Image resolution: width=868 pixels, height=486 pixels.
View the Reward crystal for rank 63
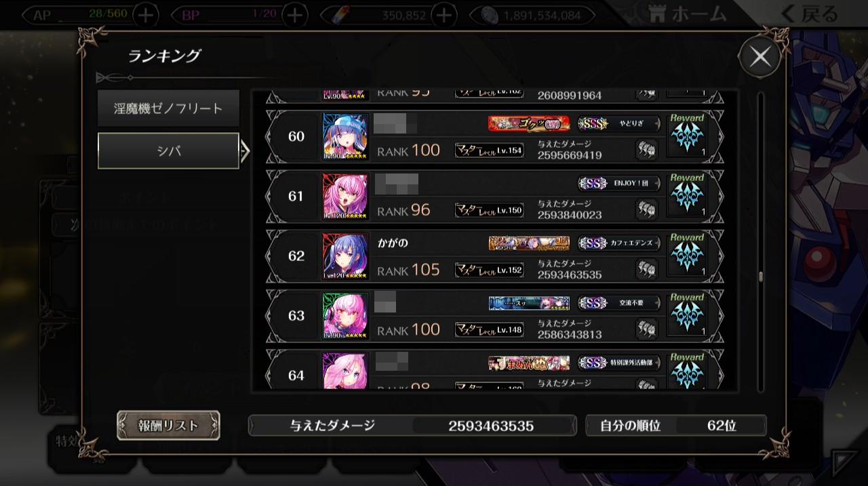pos(688,315)
